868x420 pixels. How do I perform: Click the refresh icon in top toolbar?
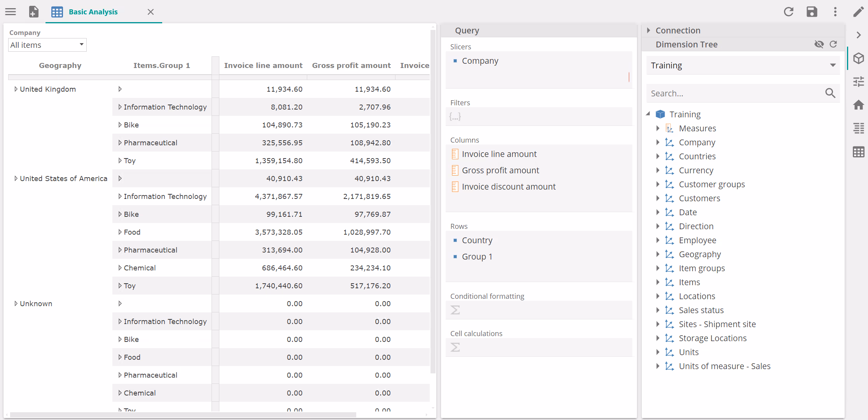point(788,12)
